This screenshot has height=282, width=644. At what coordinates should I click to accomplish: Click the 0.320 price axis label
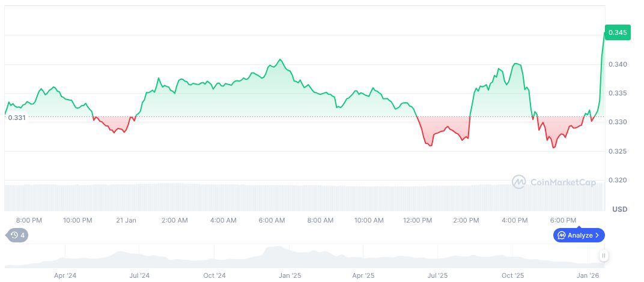pos(617,180)
